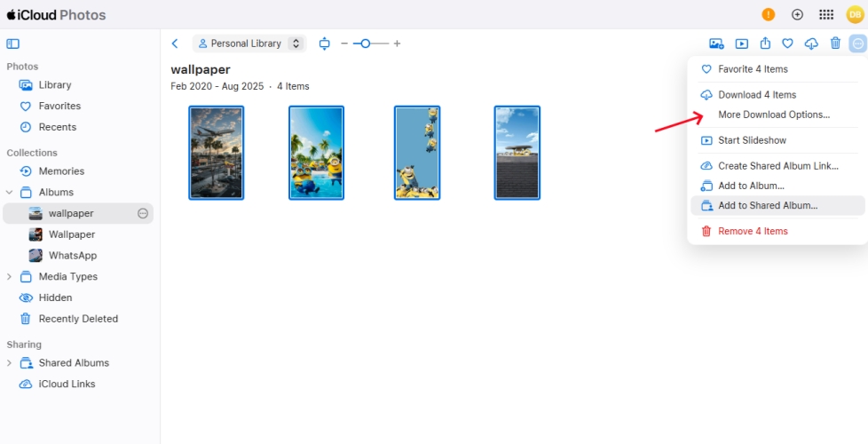This screenshot has width=868, height=444.
Task: Start slideshow from toolbar play icon
Action: coord(741,44)
